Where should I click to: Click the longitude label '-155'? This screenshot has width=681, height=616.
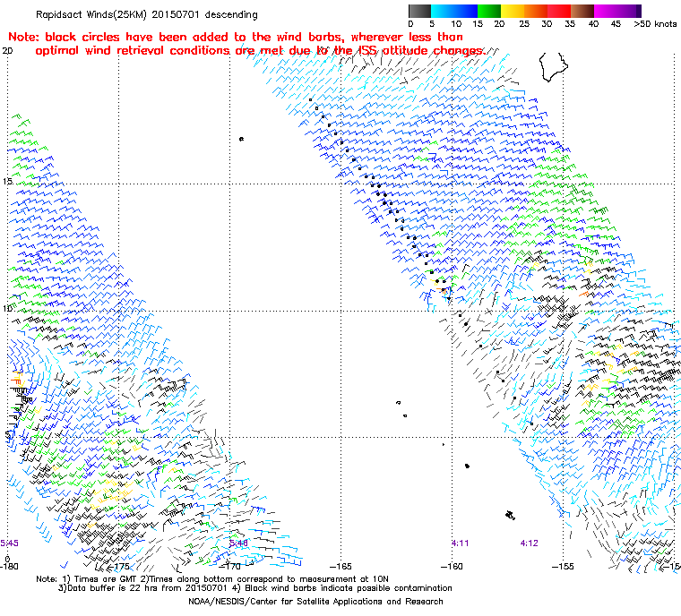564,567
